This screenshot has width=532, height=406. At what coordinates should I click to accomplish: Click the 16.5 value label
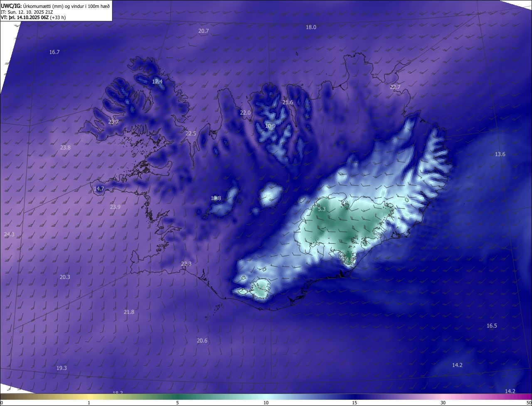[492, 325]
